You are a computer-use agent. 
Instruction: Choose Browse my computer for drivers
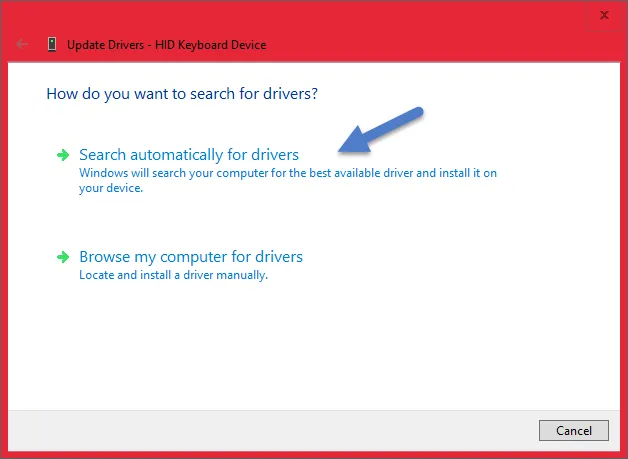click(x=191, y=257)
